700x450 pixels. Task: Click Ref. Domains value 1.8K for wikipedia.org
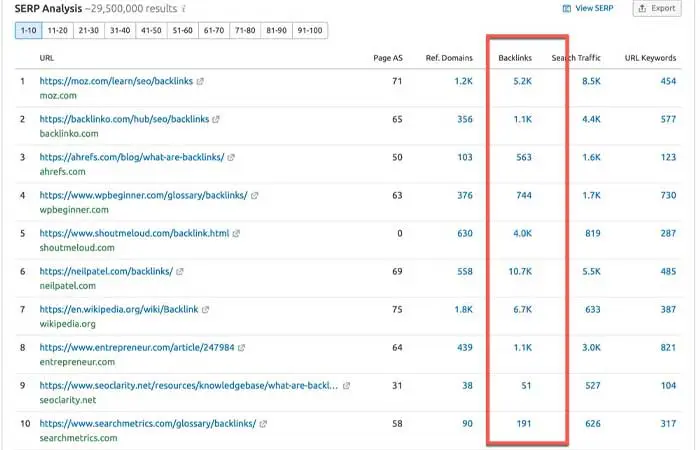click(x=463, y=309)
